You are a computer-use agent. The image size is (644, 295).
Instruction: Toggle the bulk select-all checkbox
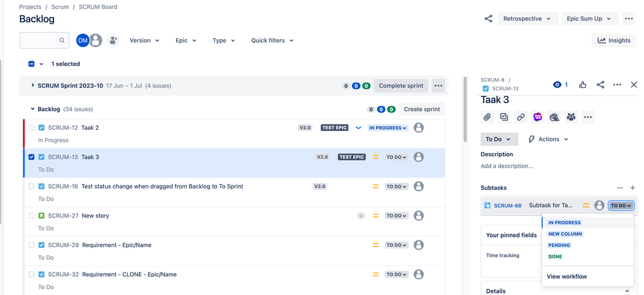(32, 64)
